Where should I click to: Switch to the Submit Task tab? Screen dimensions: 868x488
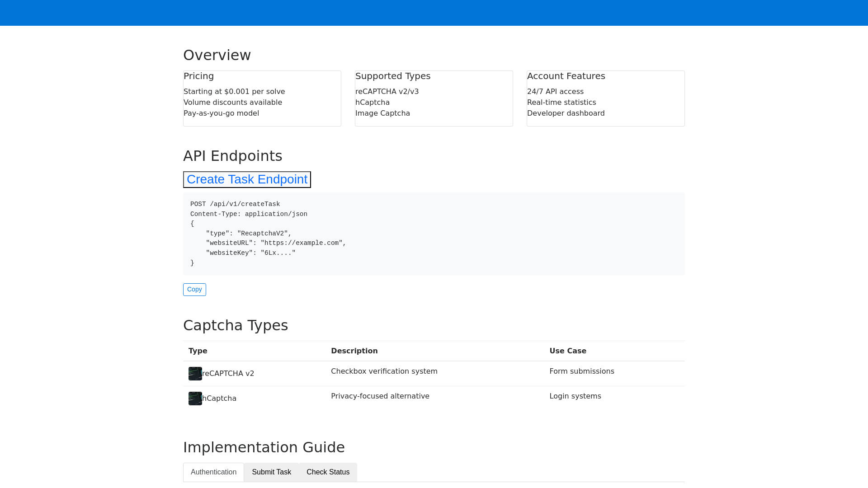click(x=271, y=472)
